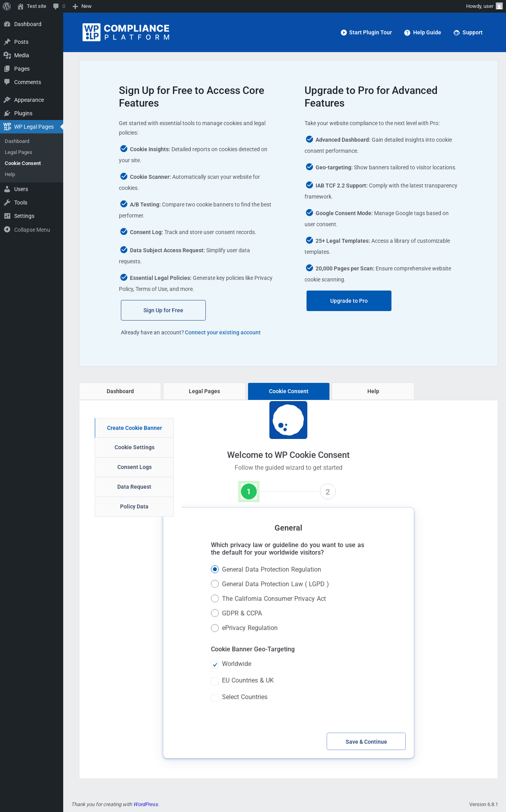Click the New label in admin bar

click(x=86, y=6)
